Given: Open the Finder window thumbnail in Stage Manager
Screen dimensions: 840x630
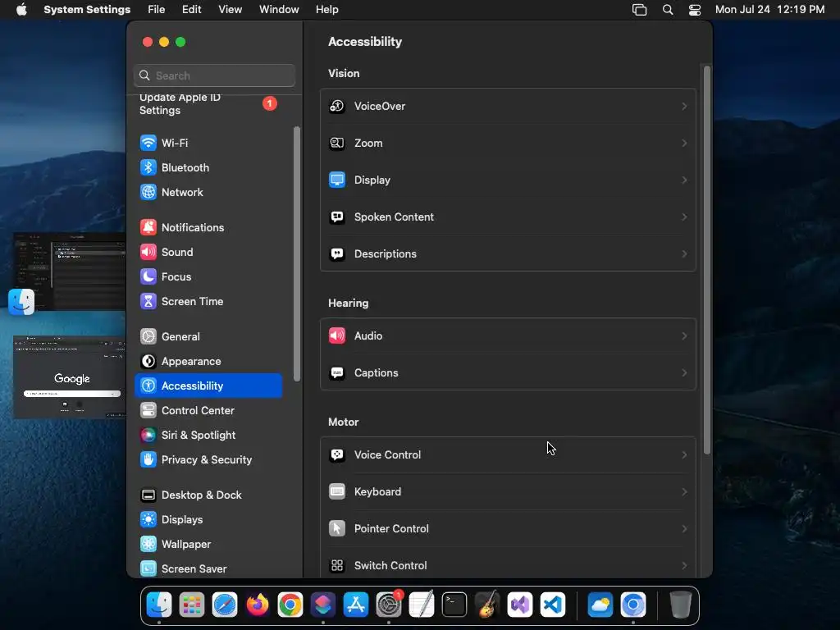Looking at the screenshot, I should coord(70,272).
